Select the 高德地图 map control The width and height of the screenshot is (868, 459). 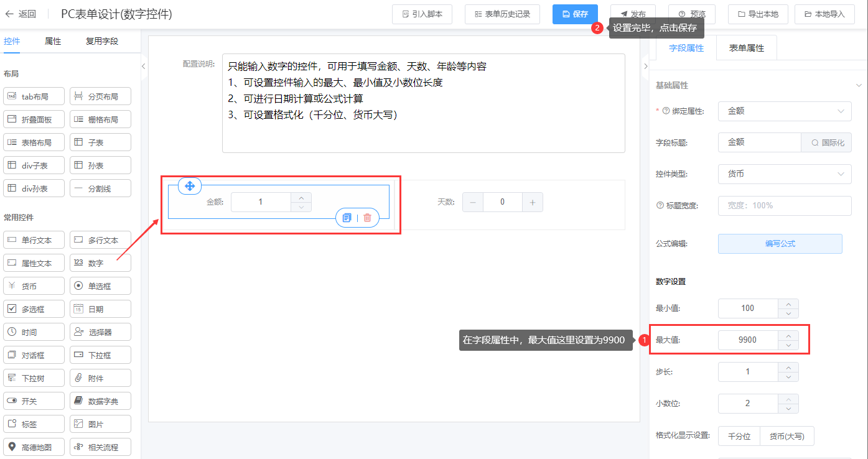[x=34, y=447]
